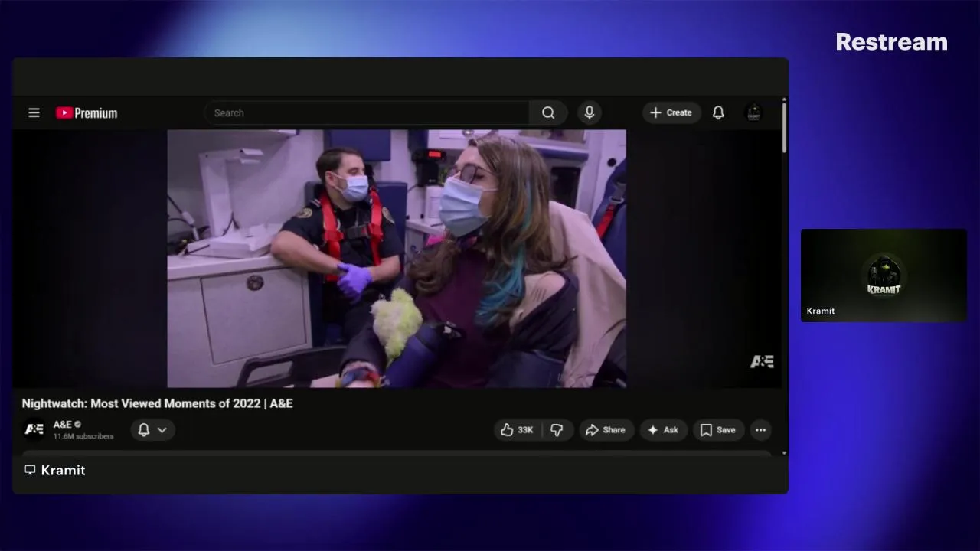The width and height of the screenshot is (980, 551).
Task: Click the video title Nightwatch Most Viewed Moments
Action: point(157,403)
